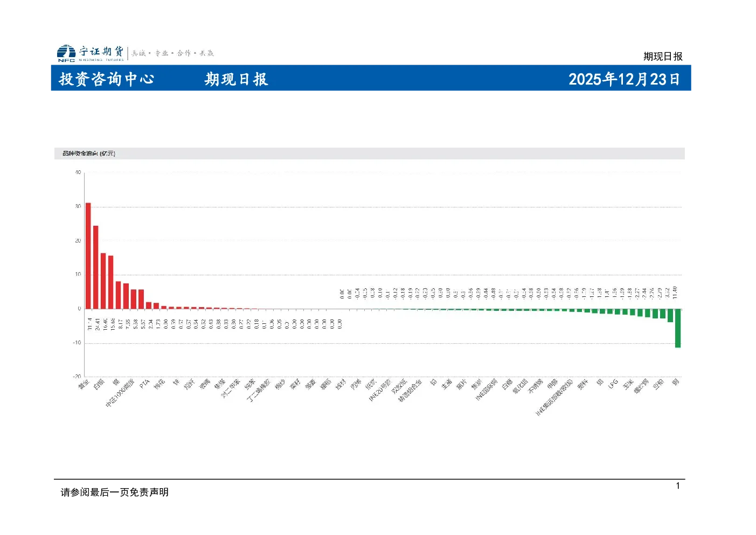The width and height of the screenshot is (756, 535).
Task: Click the x-axis label 氧化铝
Action: click(x=520, y=387)
